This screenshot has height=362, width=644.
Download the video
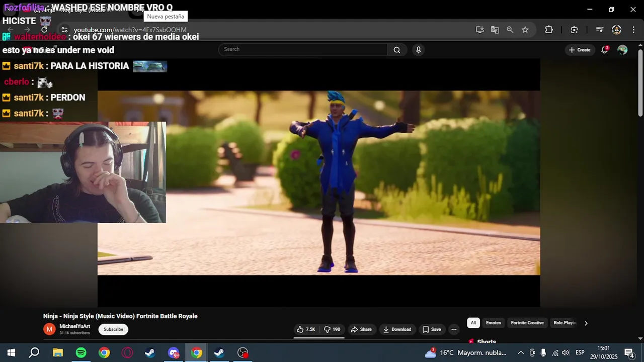point(397,329)
